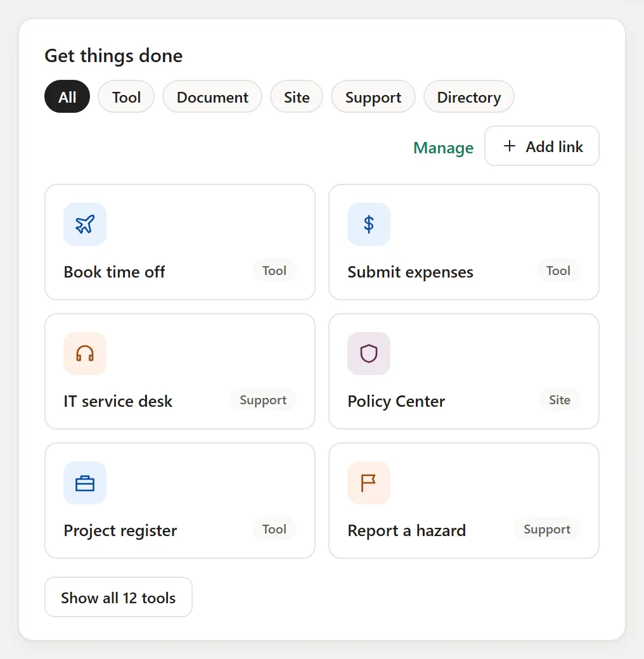Filter links by Document chip
The width and height of the screenshot is (644, 659).
pyautogui.click(x=212, y=97)
